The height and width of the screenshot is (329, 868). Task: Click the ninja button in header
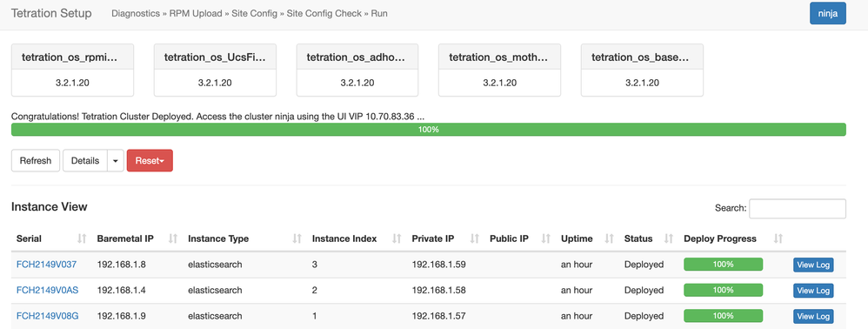[x=828, y=13]
